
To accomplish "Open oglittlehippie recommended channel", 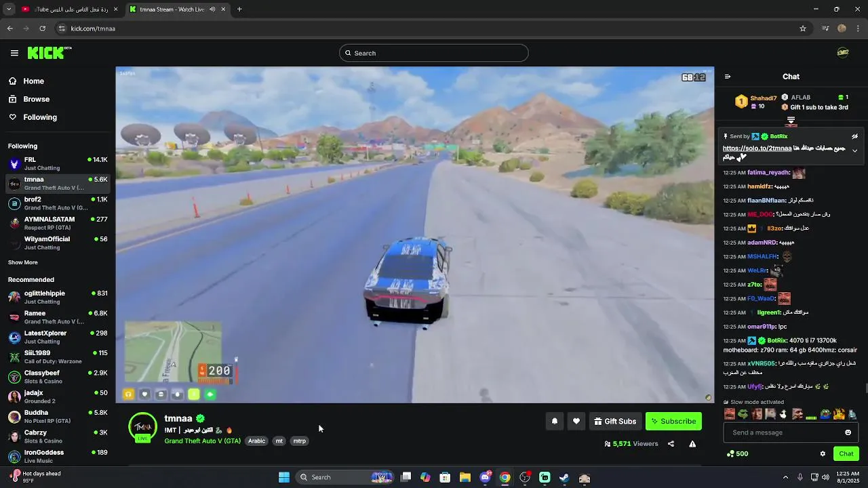I will (x=58, y=297).
